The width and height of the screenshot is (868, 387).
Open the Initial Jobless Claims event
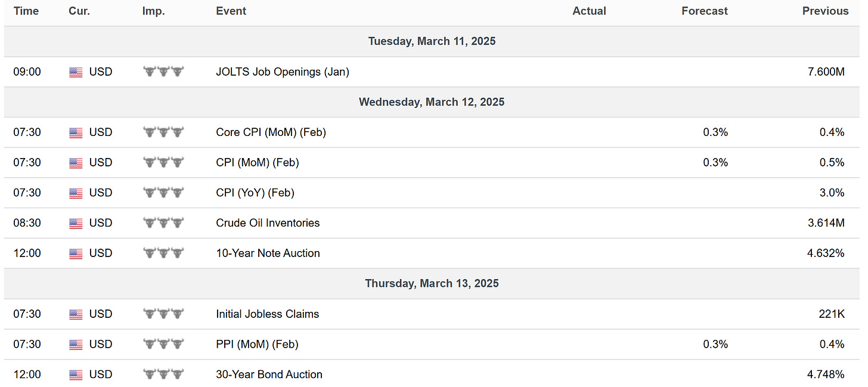click(x=267, y=314)
